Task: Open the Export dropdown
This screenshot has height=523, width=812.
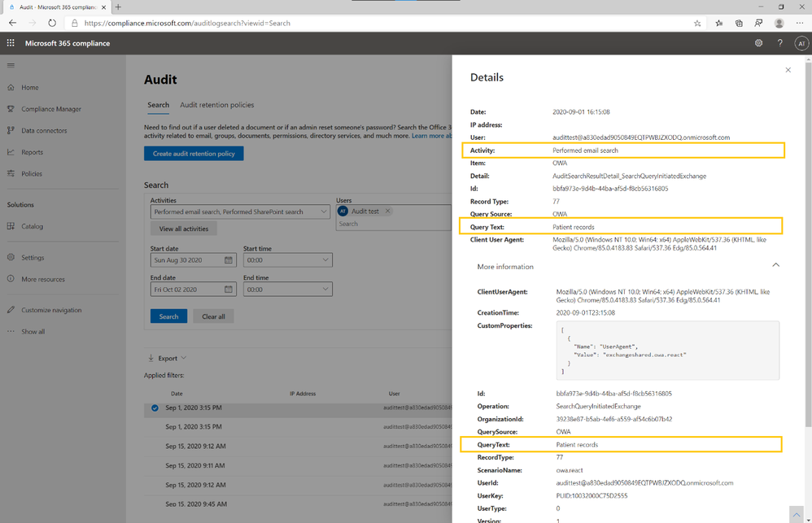Action: pyautogui.click(x=168, y=359)
